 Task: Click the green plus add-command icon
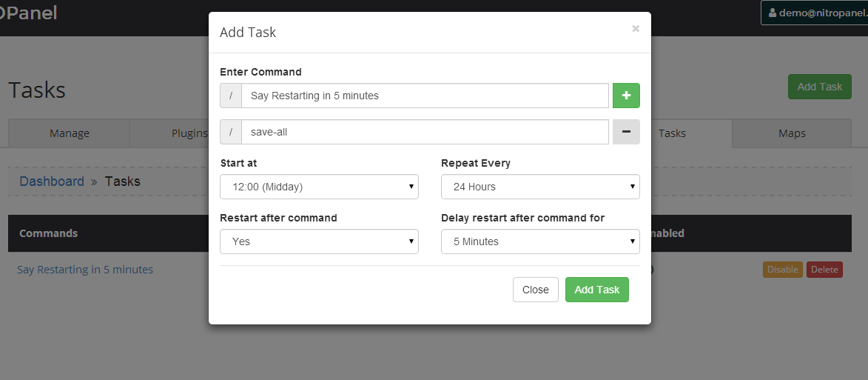[x=626, y=96]
